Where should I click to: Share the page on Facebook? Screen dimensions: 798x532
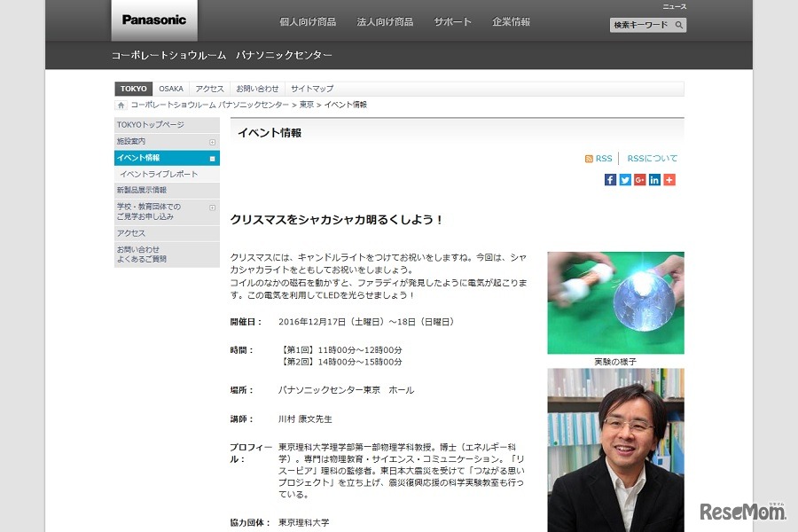[610, 180]
